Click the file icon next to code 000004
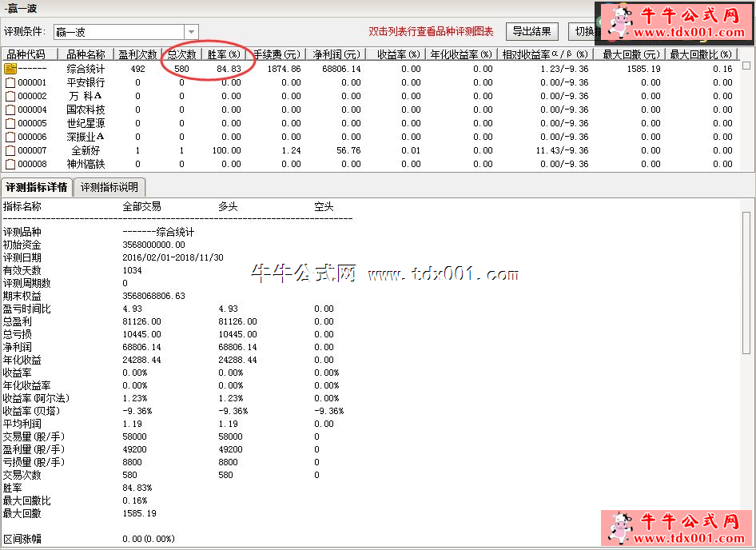 click(x=10, y=110)
